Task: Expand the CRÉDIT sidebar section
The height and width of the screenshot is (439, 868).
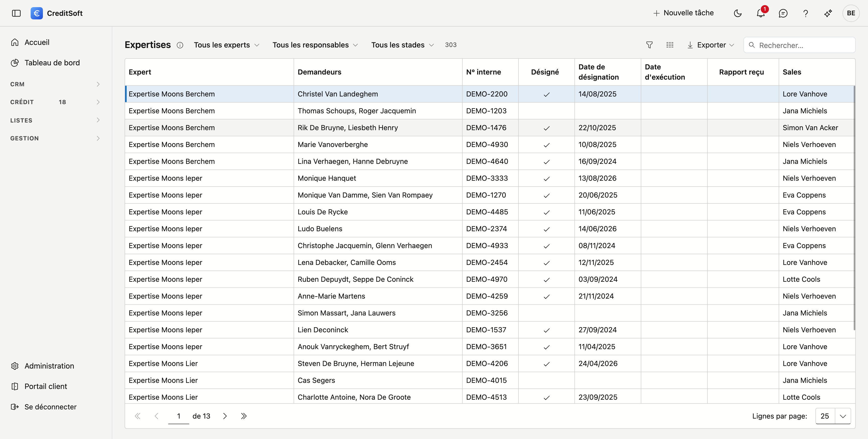Action: click(56, 102)
